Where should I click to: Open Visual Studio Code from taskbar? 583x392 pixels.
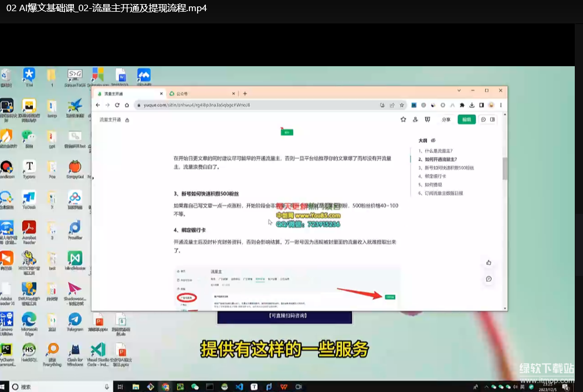click(239, 387)
